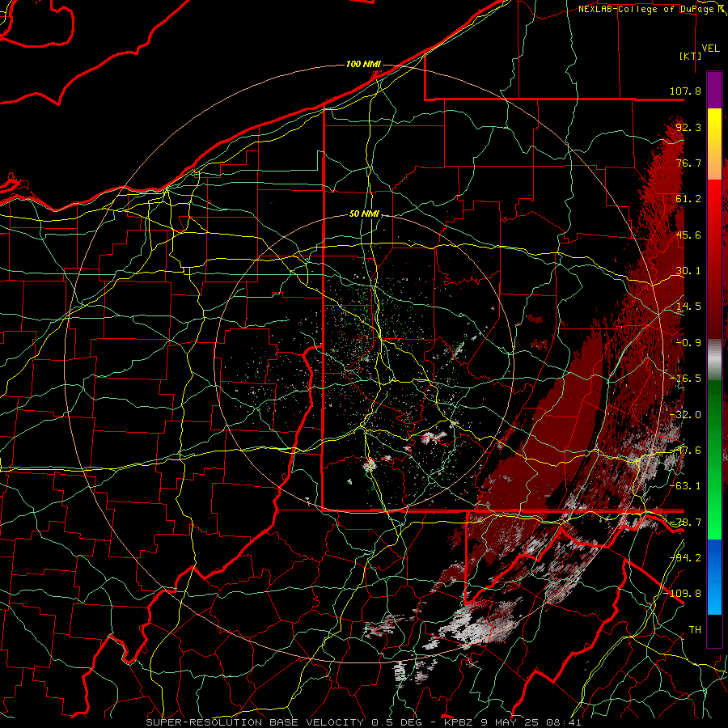Viewport: 728px width, 728px height.
Task: Click the 14.5 legend value
Action: point(688,307)
